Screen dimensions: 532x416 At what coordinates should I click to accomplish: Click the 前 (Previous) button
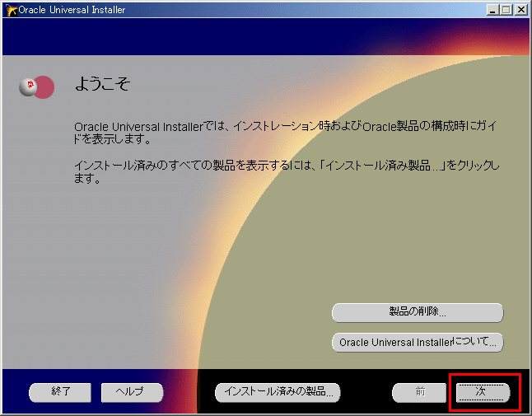pyautogui.click(x=420, y=392)
